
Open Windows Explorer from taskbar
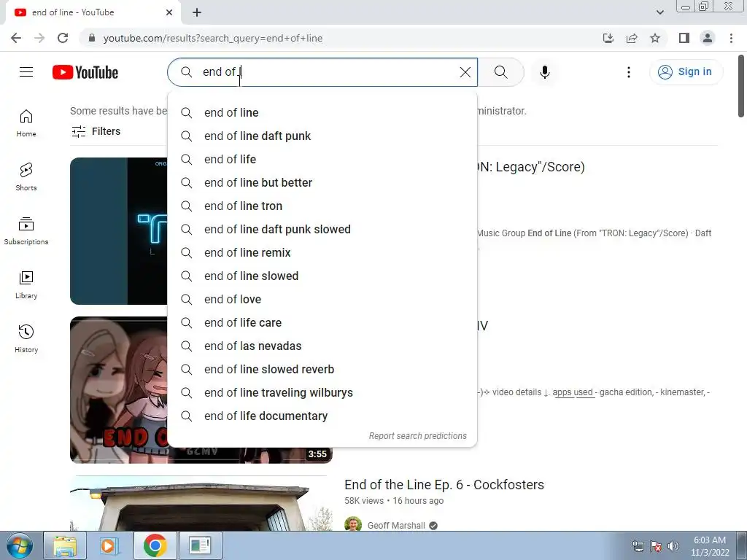pos(65,545)
